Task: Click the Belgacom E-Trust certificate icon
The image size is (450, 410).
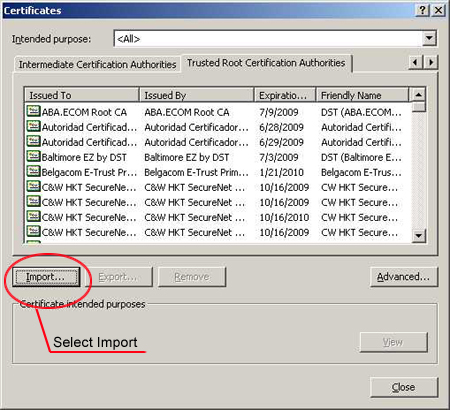Action: tap(33, 172)
